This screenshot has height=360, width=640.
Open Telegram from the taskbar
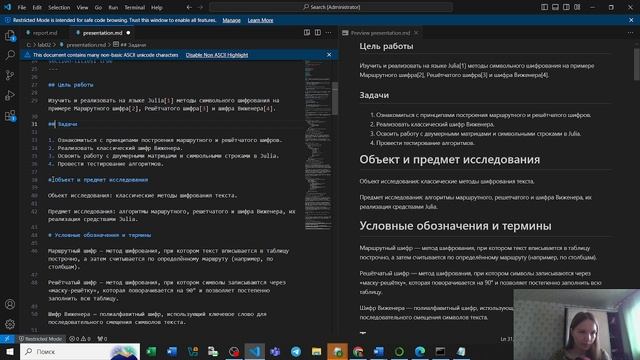coord(296,351)
